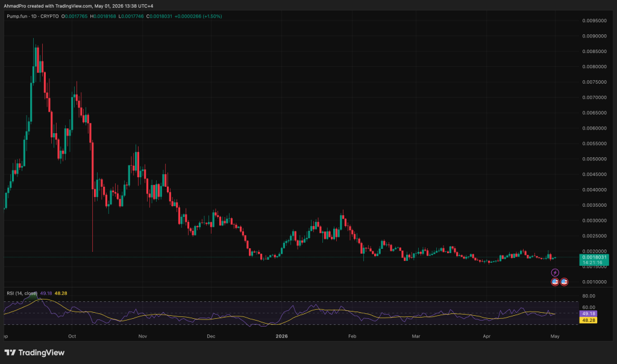617x364 pixels.
Task: Open US flag event icon nearest the price axis
Action: [x=564, y=282]
